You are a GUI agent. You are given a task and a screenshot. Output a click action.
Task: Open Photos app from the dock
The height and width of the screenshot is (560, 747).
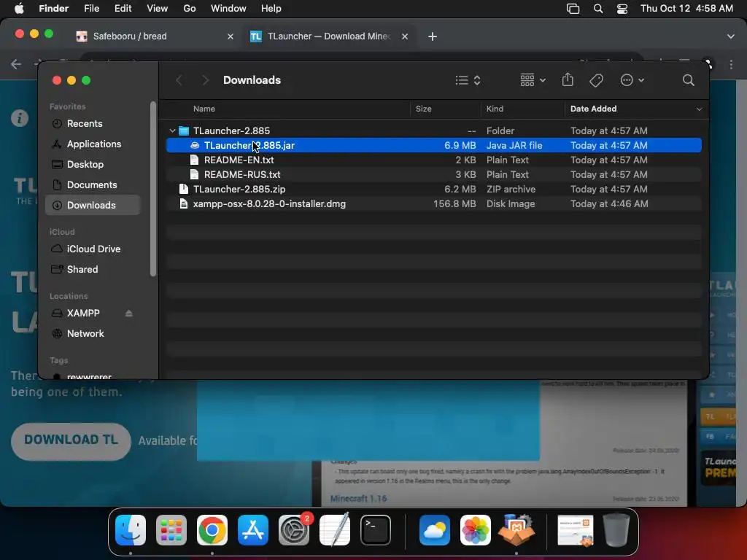[x=476, y=530]
